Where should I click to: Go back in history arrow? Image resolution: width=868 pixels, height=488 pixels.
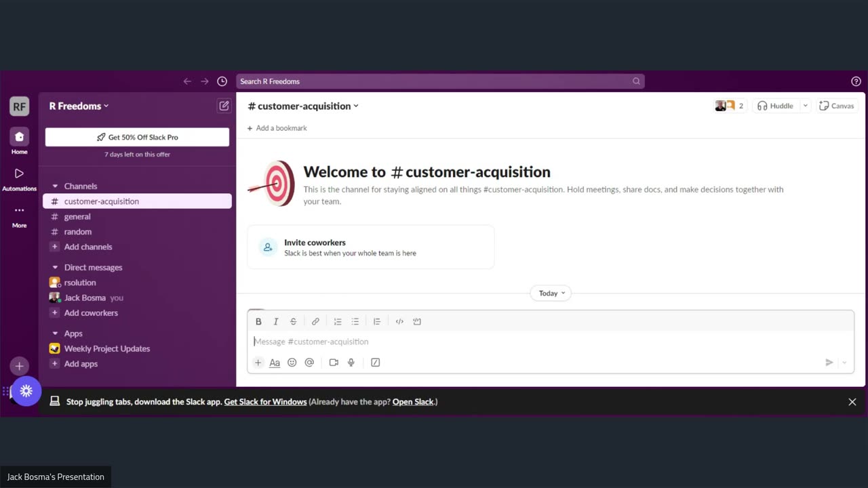(187, 81)
